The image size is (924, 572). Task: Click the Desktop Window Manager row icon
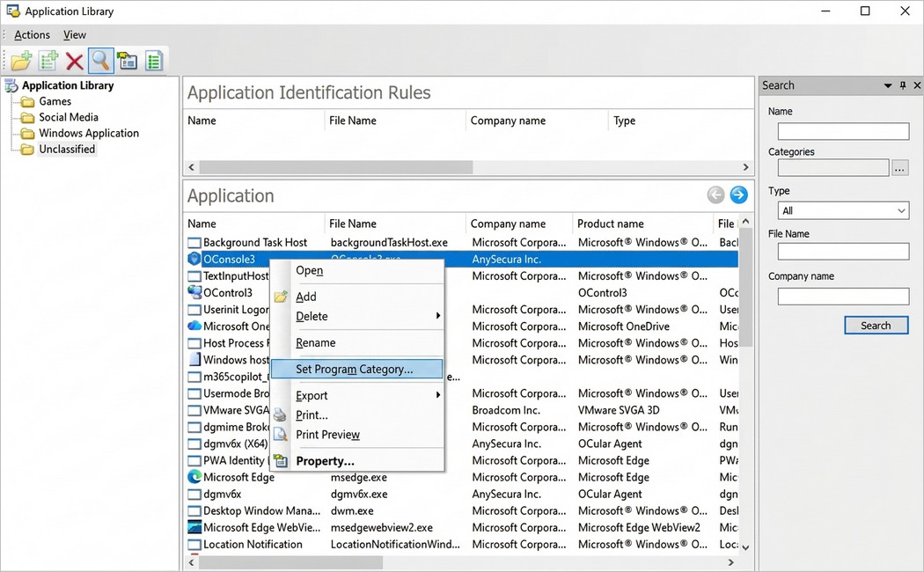[194, 510]
